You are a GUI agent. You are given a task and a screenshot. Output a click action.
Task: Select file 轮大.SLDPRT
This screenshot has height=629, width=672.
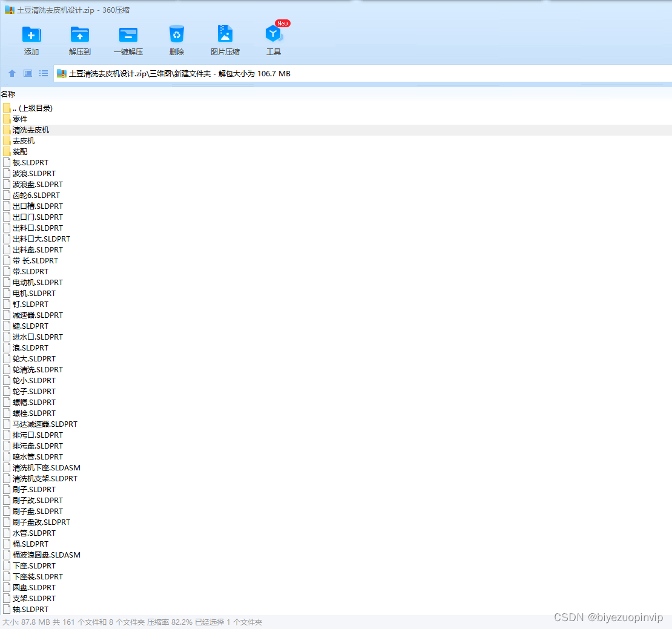coord(35,359)
